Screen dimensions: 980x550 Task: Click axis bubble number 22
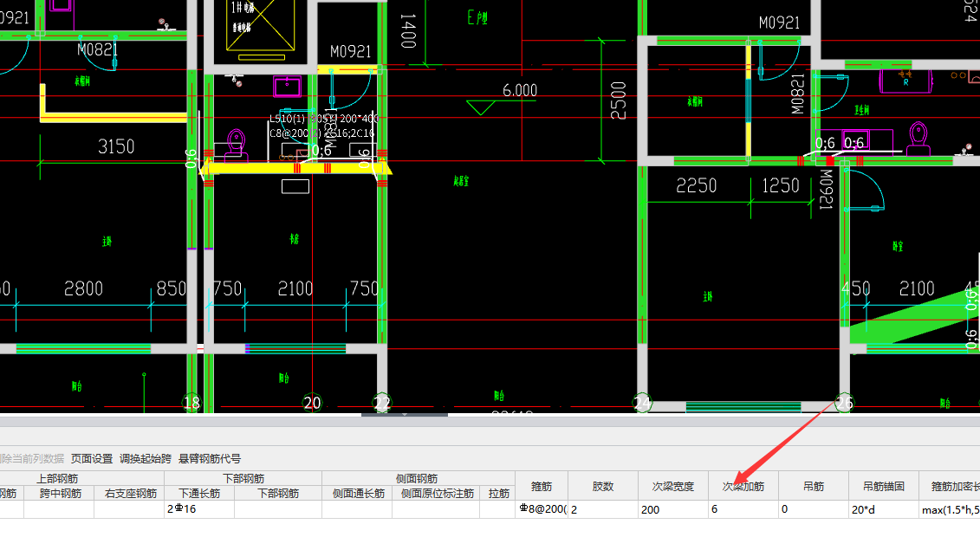point(382,403)
